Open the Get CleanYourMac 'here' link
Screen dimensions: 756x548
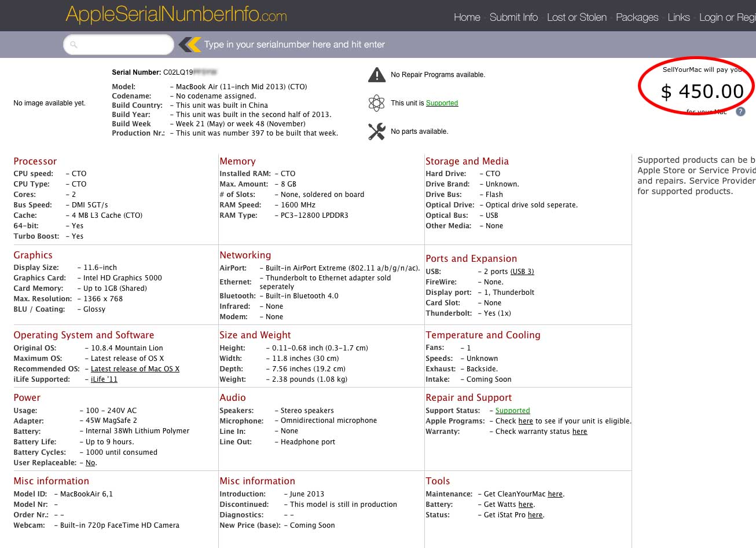point(555,494)
